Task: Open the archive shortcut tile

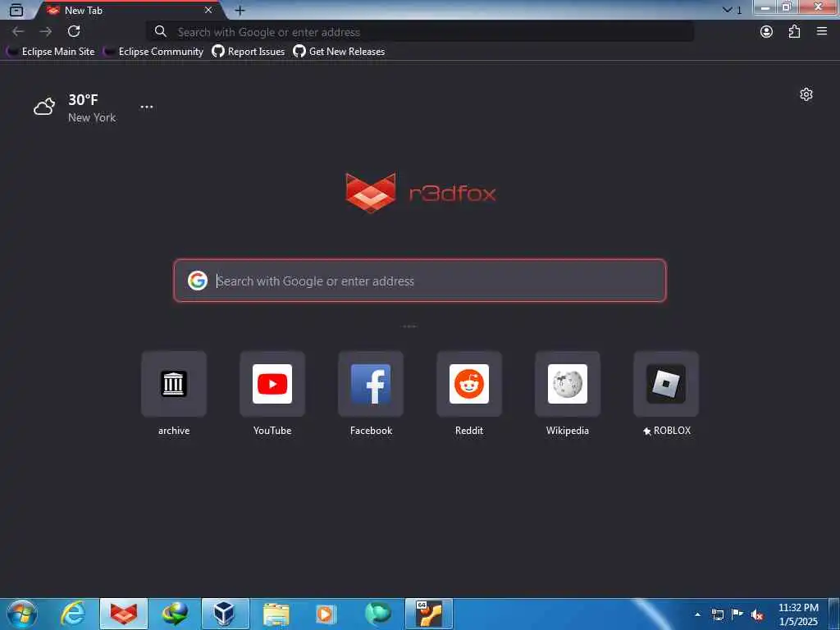Action: coord(174,384)
